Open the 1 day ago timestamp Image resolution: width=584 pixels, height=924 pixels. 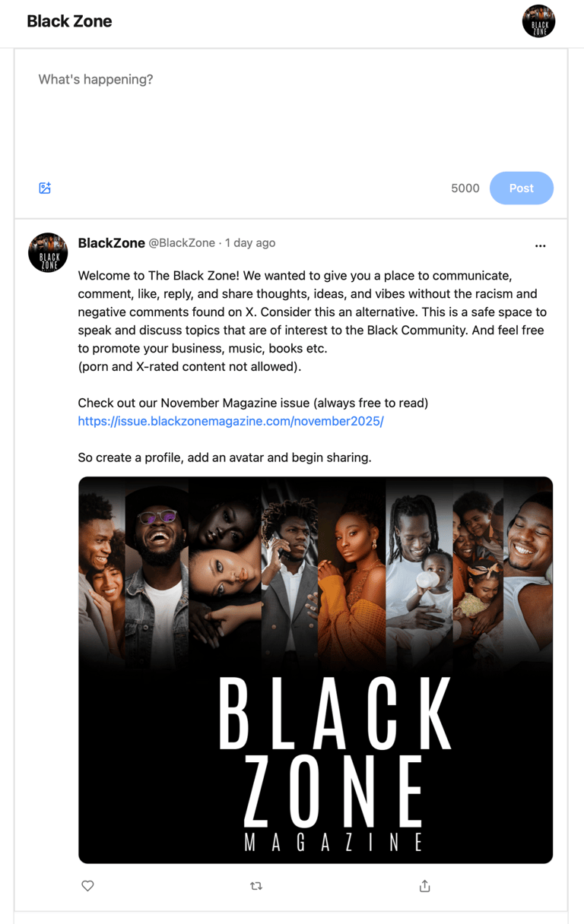pos(250,243)
